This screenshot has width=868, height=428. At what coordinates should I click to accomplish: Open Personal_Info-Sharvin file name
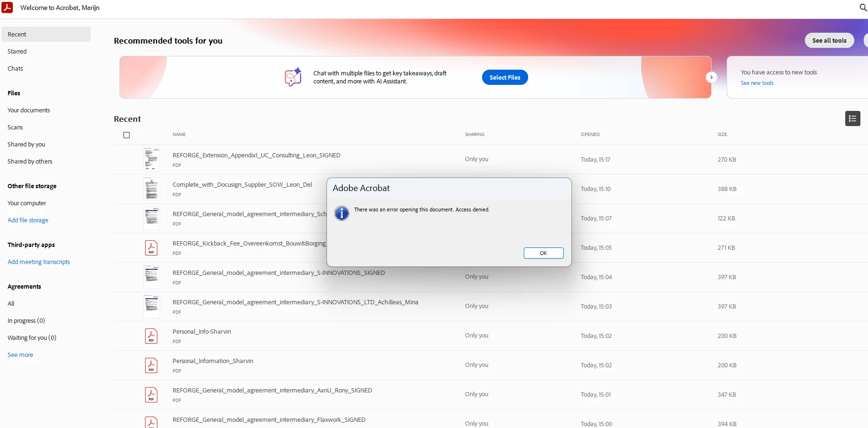(202, 331)
